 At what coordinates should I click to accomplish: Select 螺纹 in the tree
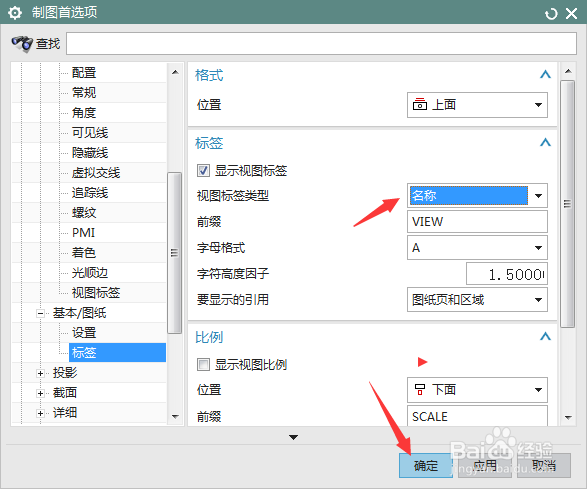coord(84,213)
